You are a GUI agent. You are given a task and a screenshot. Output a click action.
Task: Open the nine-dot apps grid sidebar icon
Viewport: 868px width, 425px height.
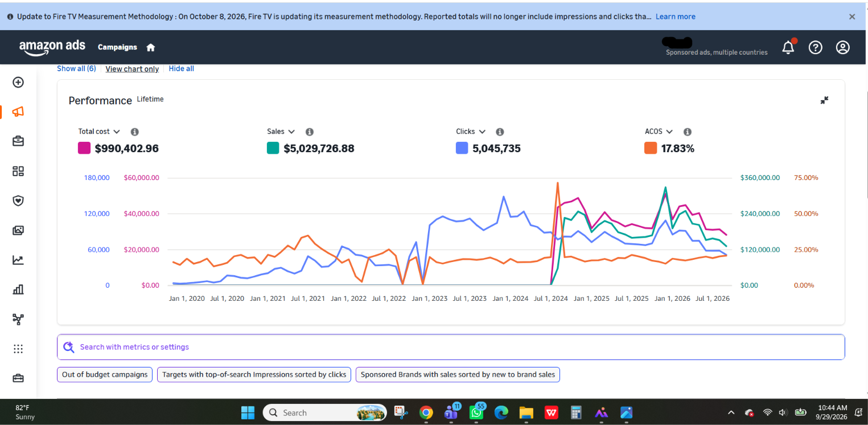tap(18, 349)
